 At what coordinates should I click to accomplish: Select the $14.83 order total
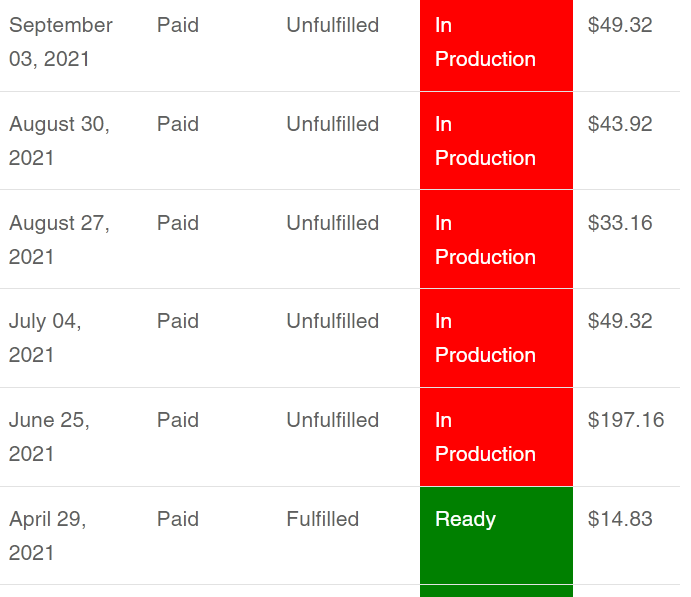coord(620,519)
